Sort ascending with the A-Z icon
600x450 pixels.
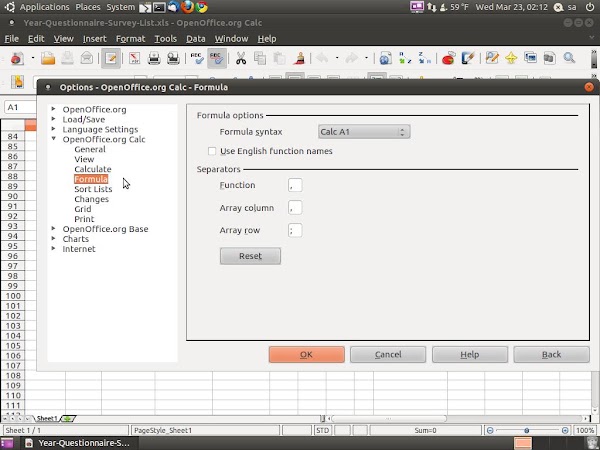click(x=404, y=59)
